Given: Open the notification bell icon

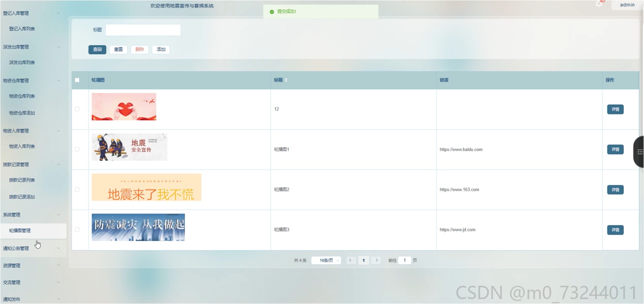Looking at the screenshot, I should coord(599,4).
